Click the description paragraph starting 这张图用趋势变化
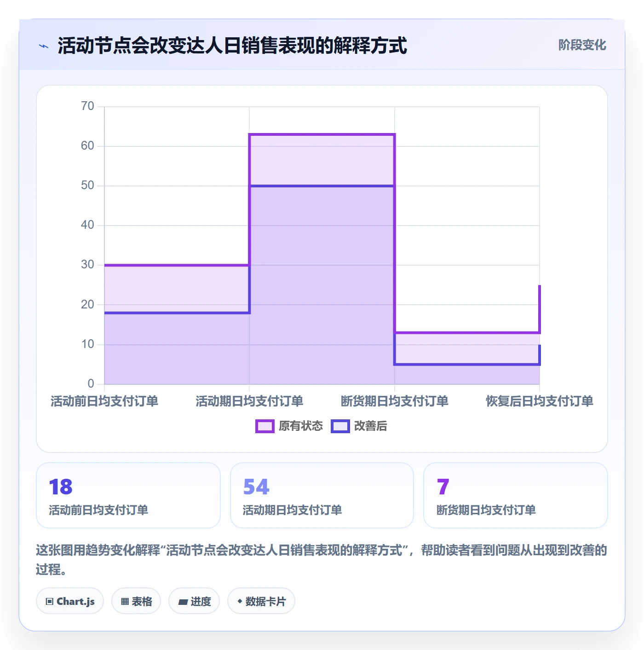 pyautogui.click(x=322, y=560)
